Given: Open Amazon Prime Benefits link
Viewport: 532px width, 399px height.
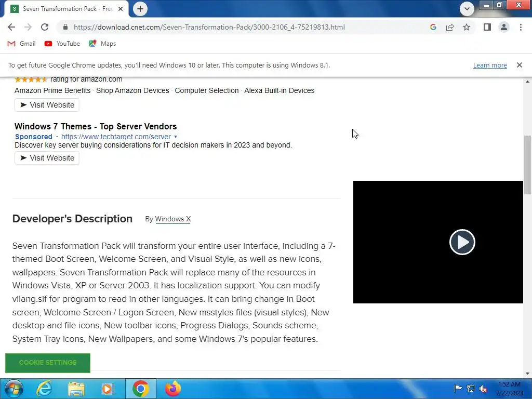Looking at the screenshot, I should [x=52, y=90].
